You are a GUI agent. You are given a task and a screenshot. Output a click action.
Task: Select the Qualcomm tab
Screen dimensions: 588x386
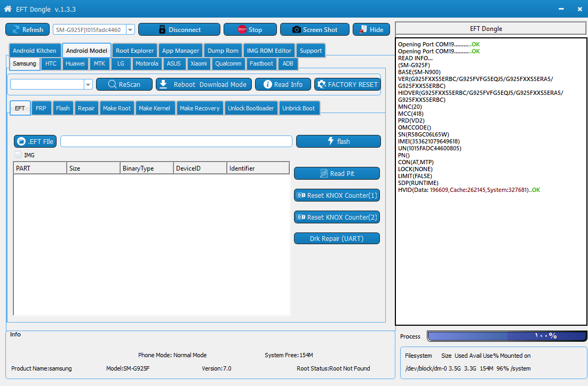coord(228,63)
